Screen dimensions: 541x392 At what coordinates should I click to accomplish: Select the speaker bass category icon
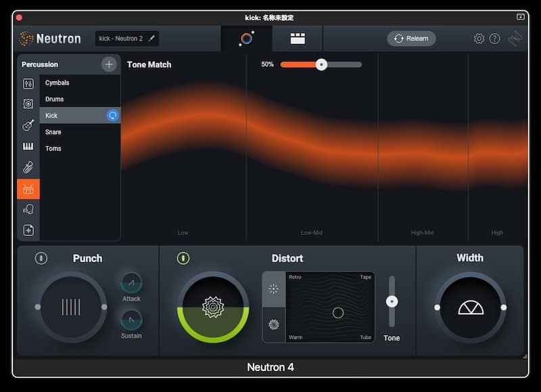[28, 104]
